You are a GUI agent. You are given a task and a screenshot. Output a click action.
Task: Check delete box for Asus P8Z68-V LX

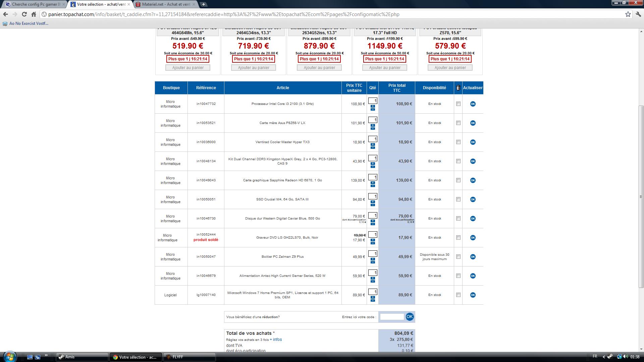point(458,123)
